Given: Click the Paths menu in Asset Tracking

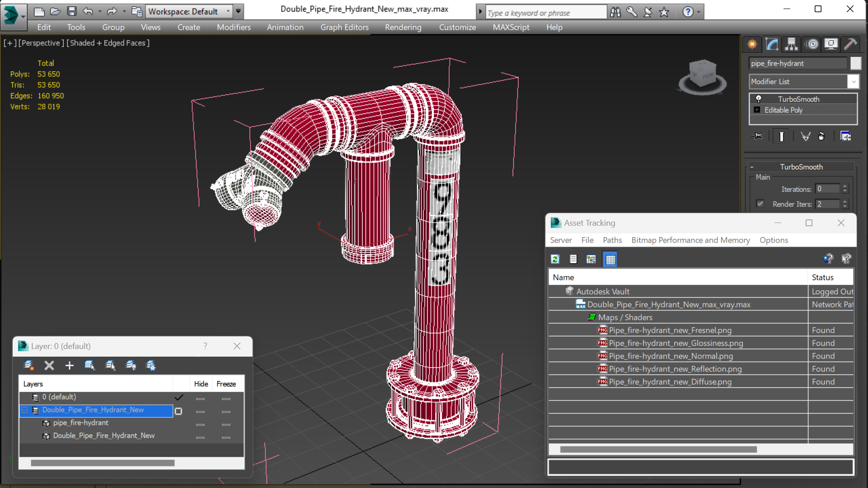Looking at the screenshot, I should [612, 240].
